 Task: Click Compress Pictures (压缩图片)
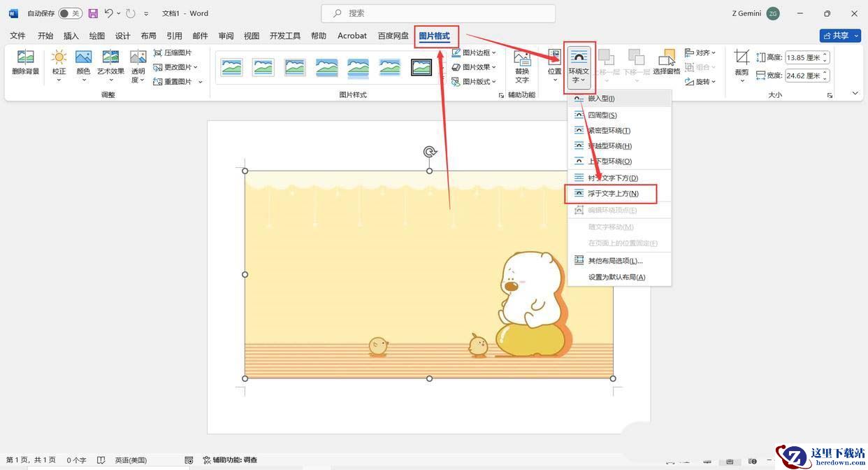tap(173, 52)
